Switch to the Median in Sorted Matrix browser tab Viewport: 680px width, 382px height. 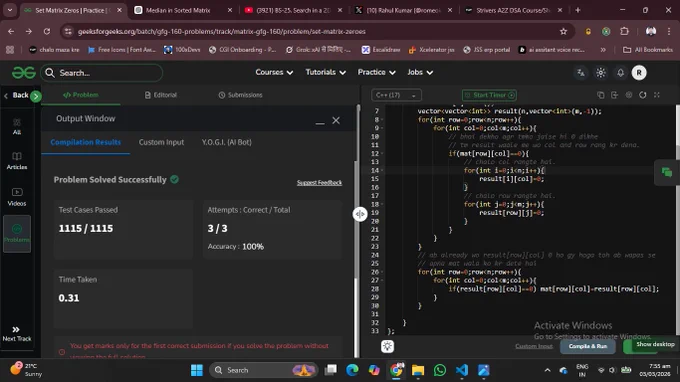[x=183, y=10]
